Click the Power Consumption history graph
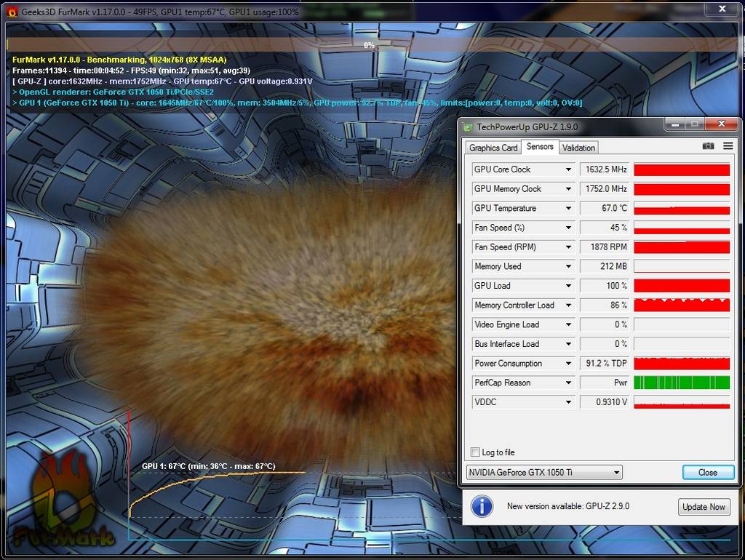 682,364
